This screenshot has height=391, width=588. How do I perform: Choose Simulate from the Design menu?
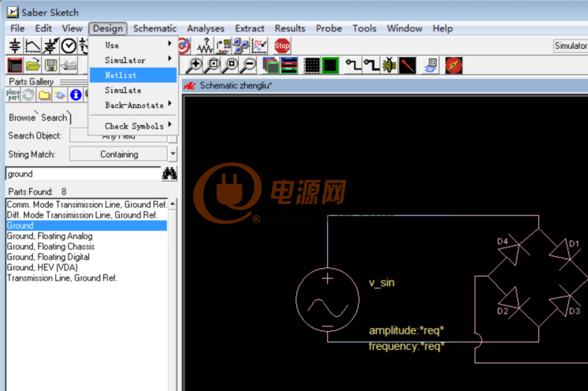133,90
